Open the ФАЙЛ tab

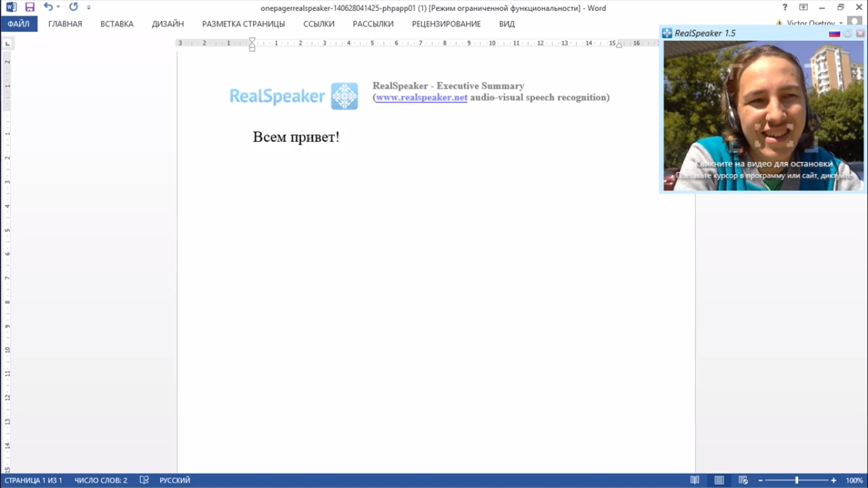19,24
